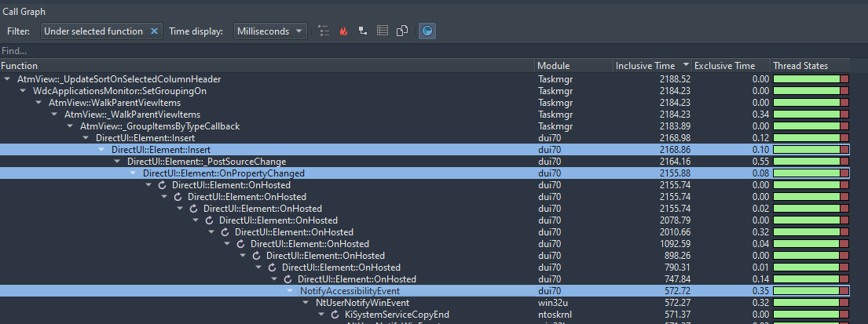Collapse the NotifyAccessibilityEvent tree node
868x324 pixels.
pos(291,291)
